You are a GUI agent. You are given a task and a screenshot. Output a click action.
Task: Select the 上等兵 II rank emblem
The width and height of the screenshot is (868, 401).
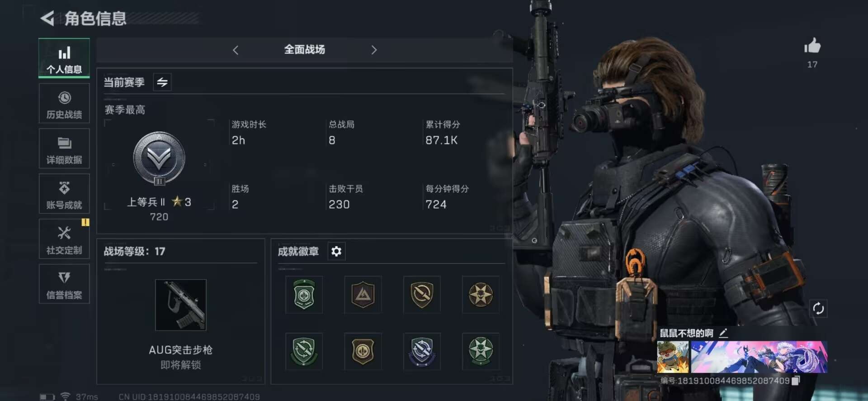(159, 159)
